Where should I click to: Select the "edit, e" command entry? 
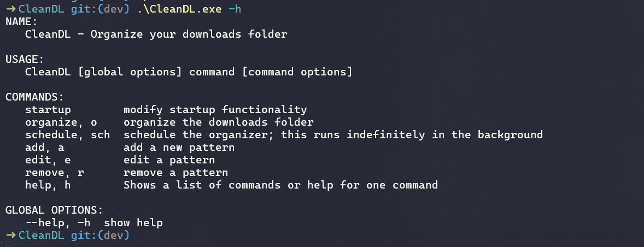click(48, 160)
